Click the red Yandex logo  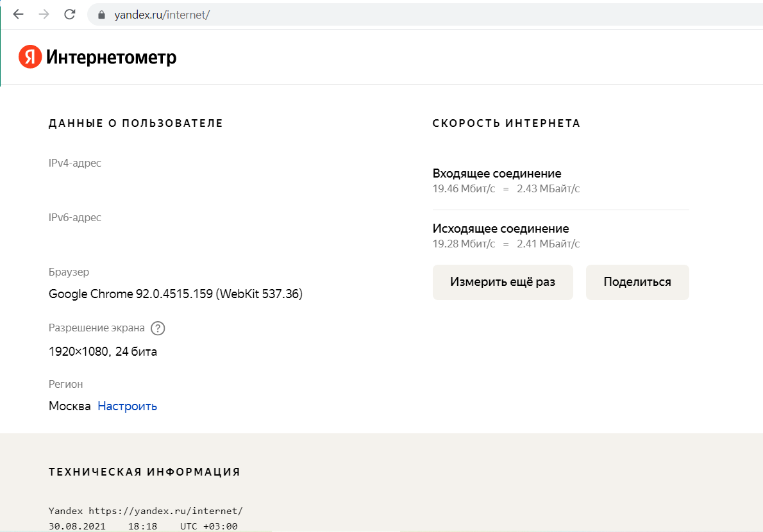(29, 57)
